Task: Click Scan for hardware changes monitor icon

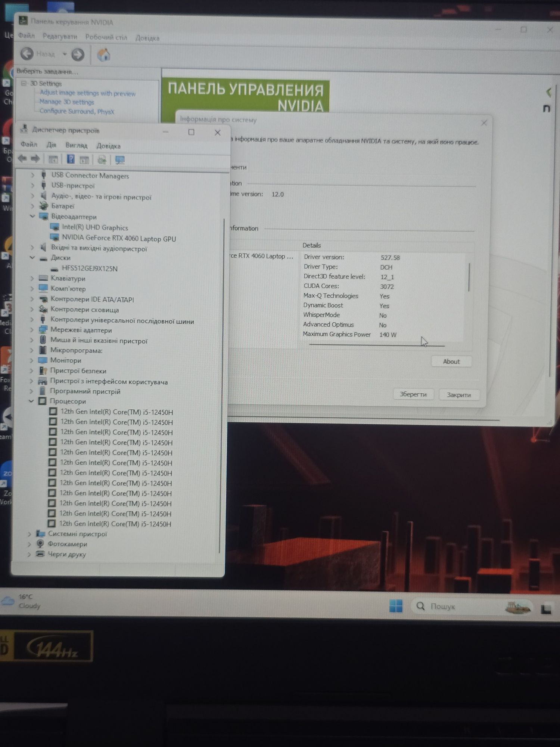Action: pyautogui.click(x=120, y=160)
